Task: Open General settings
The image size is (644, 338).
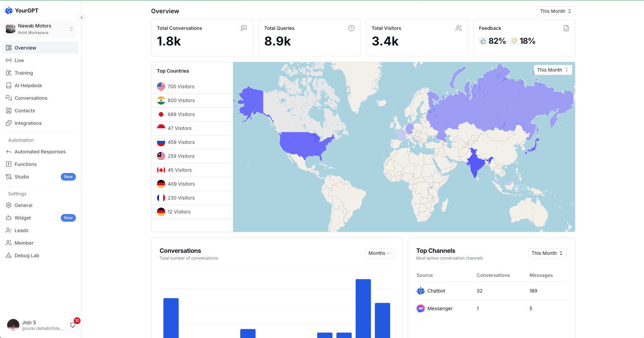Action: [x=40, y=205]
